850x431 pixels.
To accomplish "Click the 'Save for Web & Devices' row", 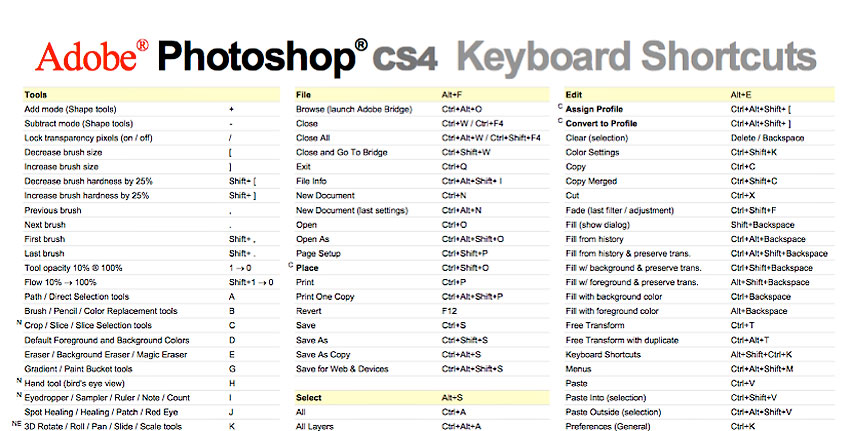I will [422, 369].
